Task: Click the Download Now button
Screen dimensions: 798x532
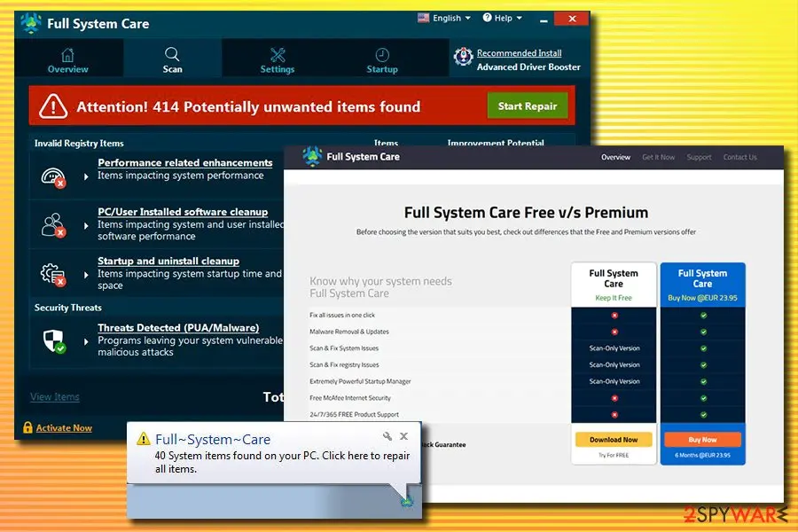Action: pyautogui.click(x=614, y=440)
